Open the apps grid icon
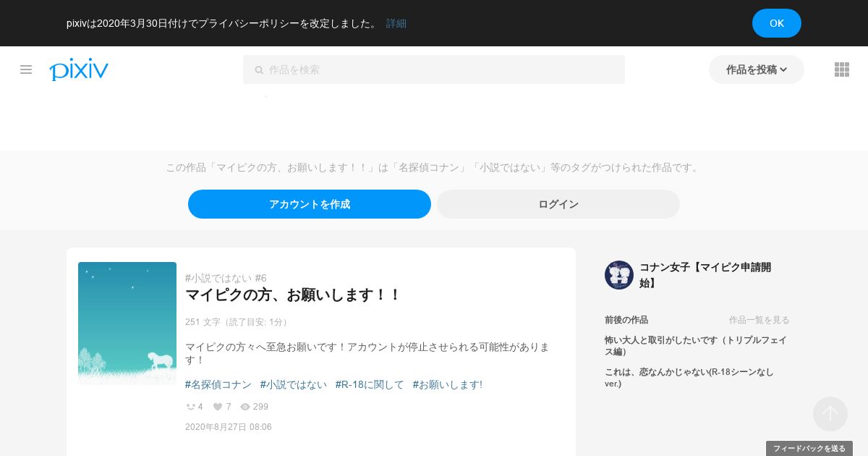The width and height of the screenshot is (868, 456). pos(842,69)
